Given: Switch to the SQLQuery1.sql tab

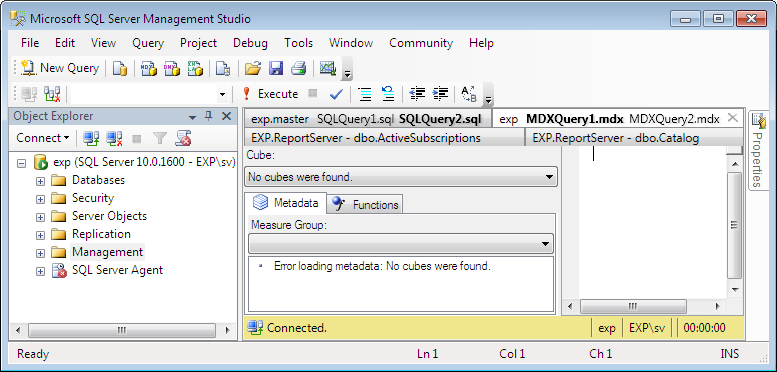Looking at the screenshot, I should [355, 119].
